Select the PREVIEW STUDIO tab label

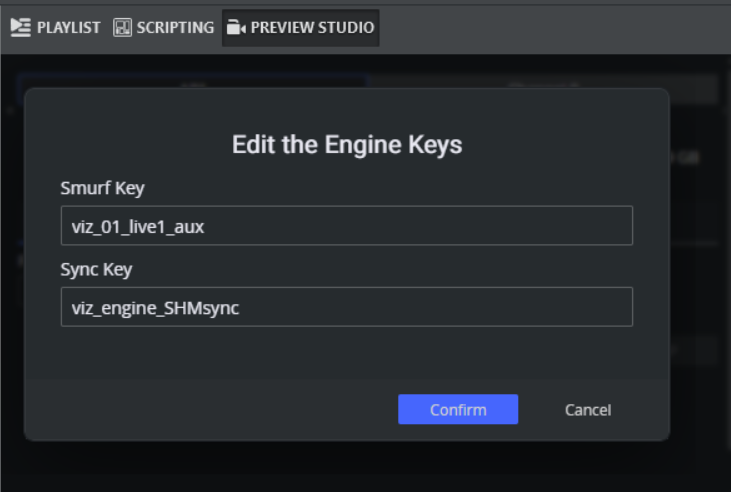click(312, 27)
